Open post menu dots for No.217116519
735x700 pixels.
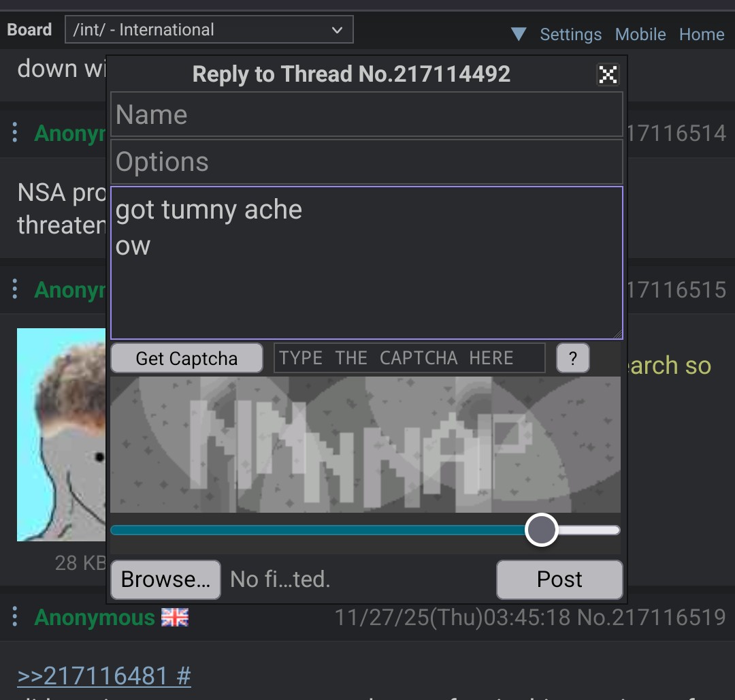pos(15,616)
